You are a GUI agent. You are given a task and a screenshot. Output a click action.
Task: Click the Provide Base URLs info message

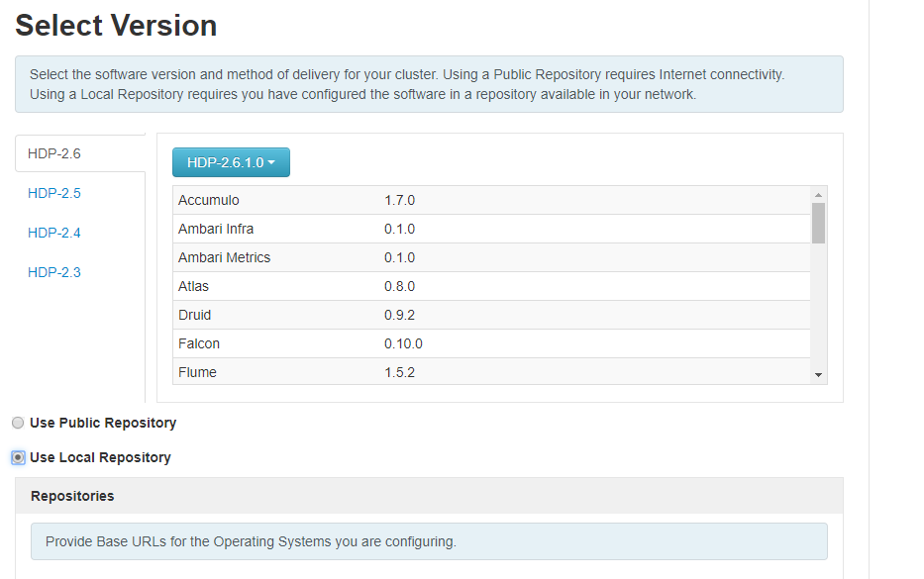[429, 541]
